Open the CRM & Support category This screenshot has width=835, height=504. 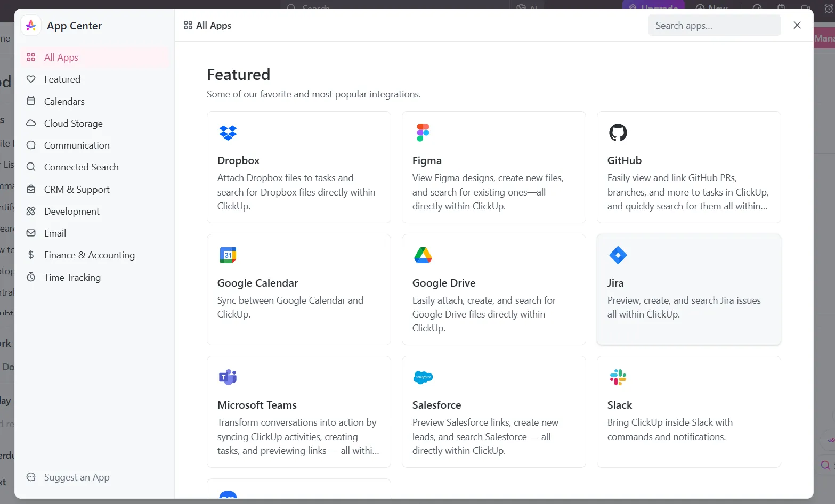click(x=95, y=189)
